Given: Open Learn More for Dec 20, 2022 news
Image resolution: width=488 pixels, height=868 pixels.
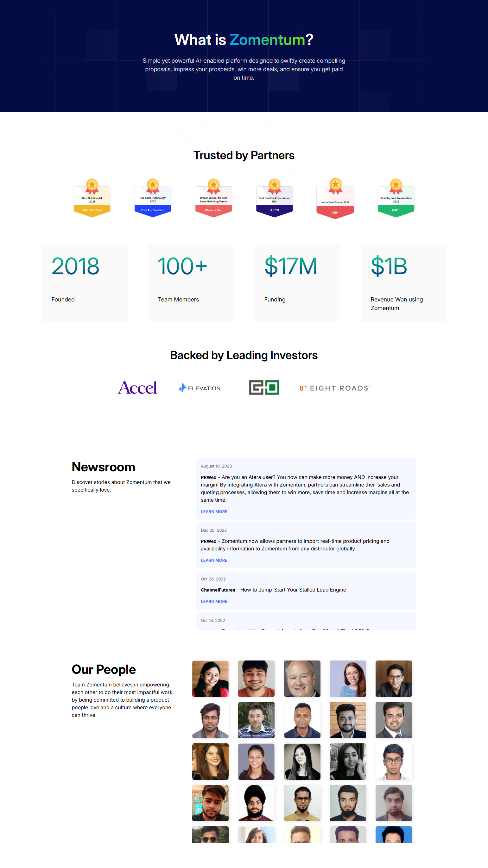Looking at the screenshot, I should [214, 560].
